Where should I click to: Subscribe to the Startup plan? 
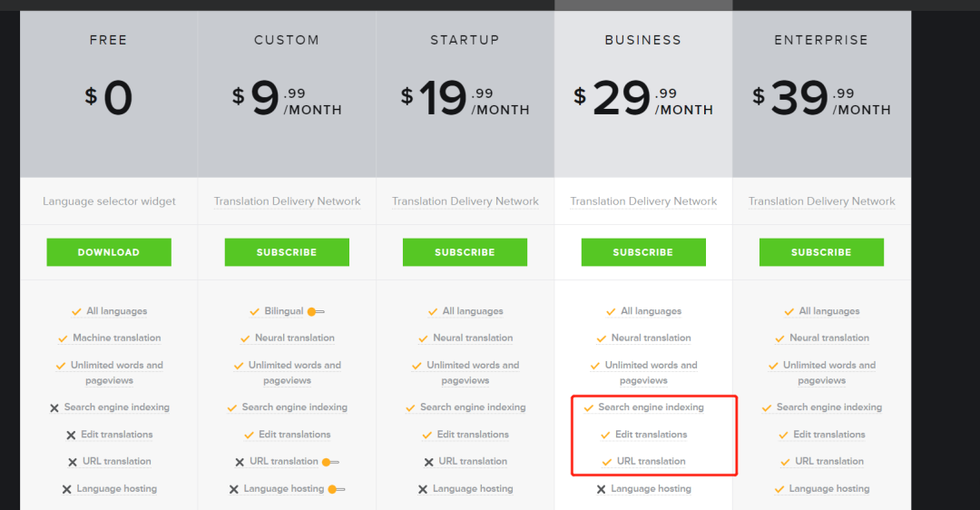[x=465, y=252]
